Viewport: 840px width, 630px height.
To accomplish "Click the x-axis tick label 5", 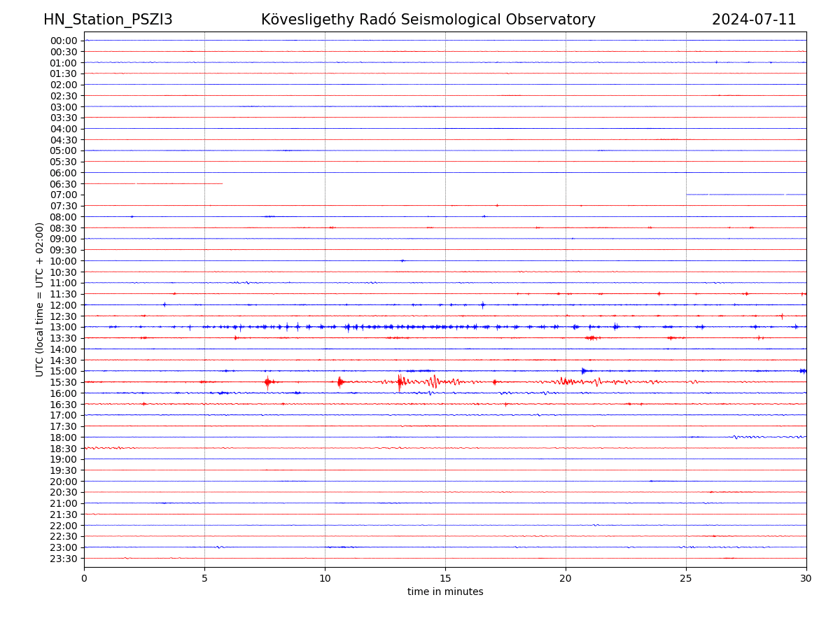I will tap(204, 578).
